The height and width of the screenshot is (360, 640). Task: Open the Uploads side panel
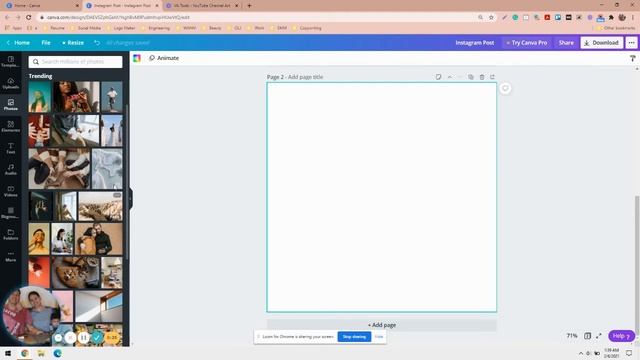coord(11,83)
